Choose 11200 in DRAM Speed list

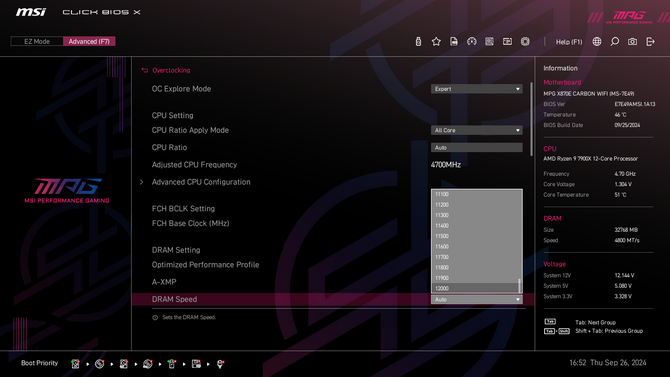click(475, 205)
